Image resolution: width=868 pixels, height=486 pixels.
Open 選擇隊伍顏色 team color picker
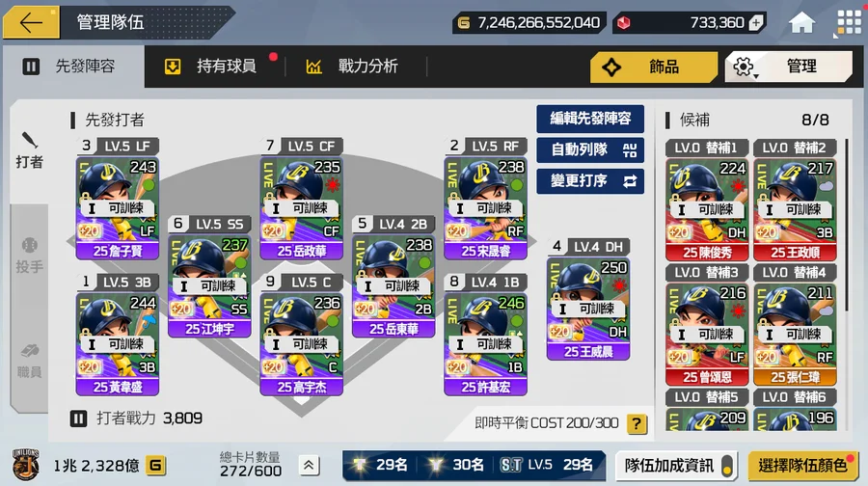(x=803, y=466)
